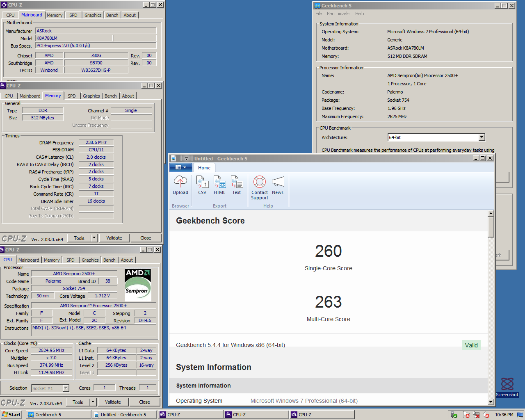Click the Valid badge in results
Viewport: 525px width, 420px height.
pos(471,345)
